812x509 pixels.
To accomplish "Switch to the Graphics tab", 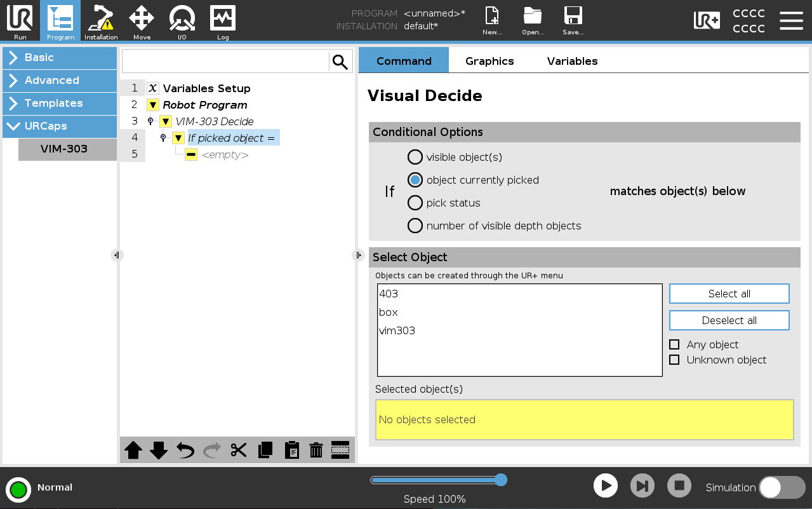I will pos(489,61).
